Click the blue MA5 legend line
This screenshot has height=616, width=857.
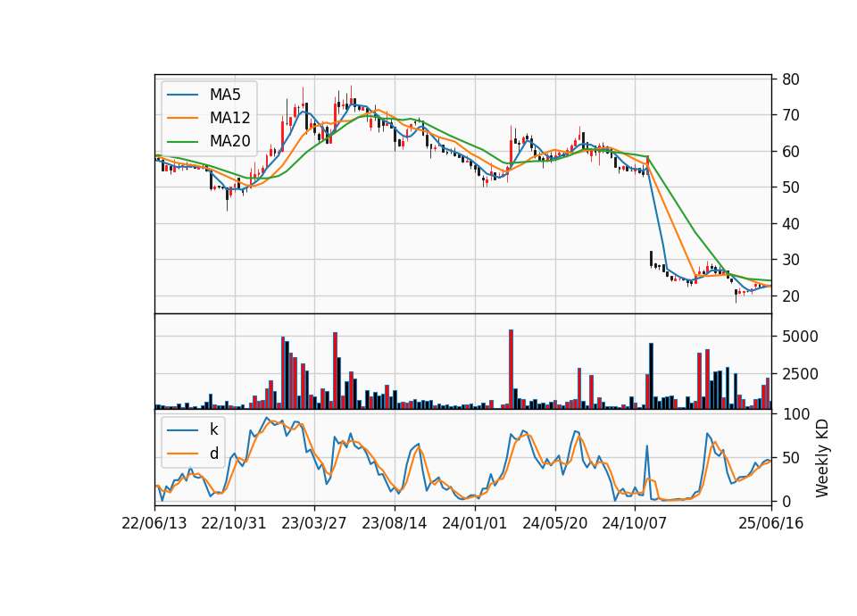pyautogui.click(x=182, y=95)
